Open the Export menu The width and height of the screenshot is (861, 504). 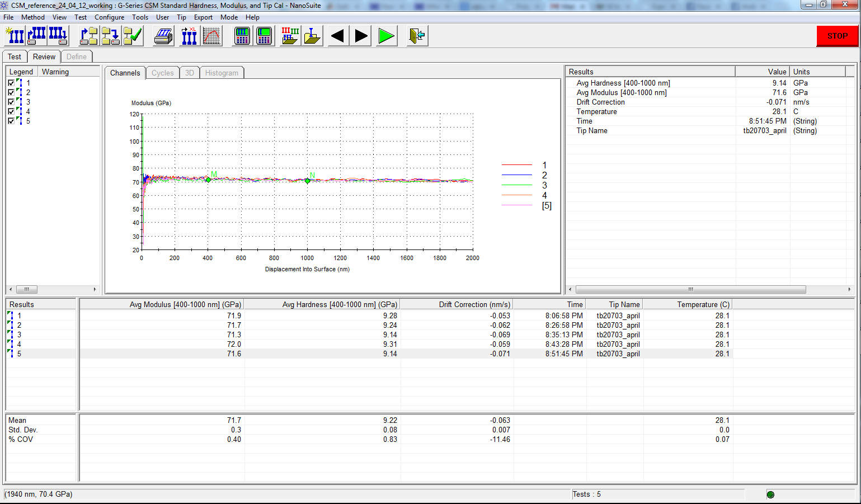(203, 17)
